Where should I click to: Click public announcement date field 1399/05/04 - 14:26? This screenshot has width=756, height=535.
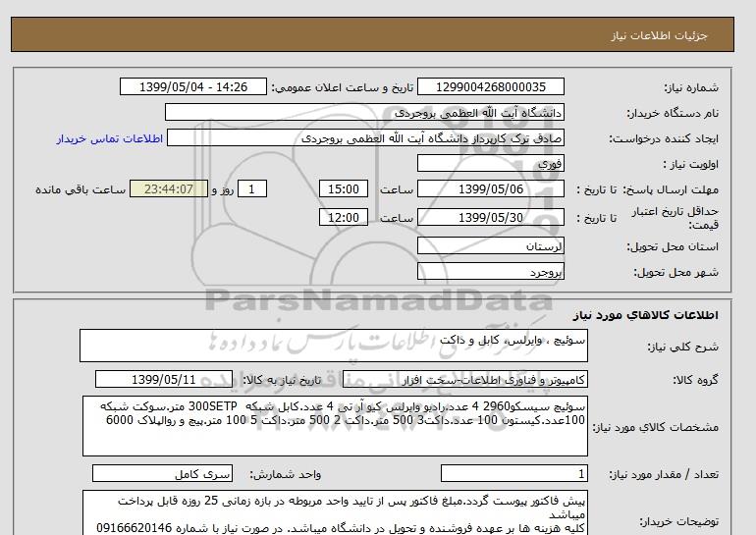tap(192, 87)
